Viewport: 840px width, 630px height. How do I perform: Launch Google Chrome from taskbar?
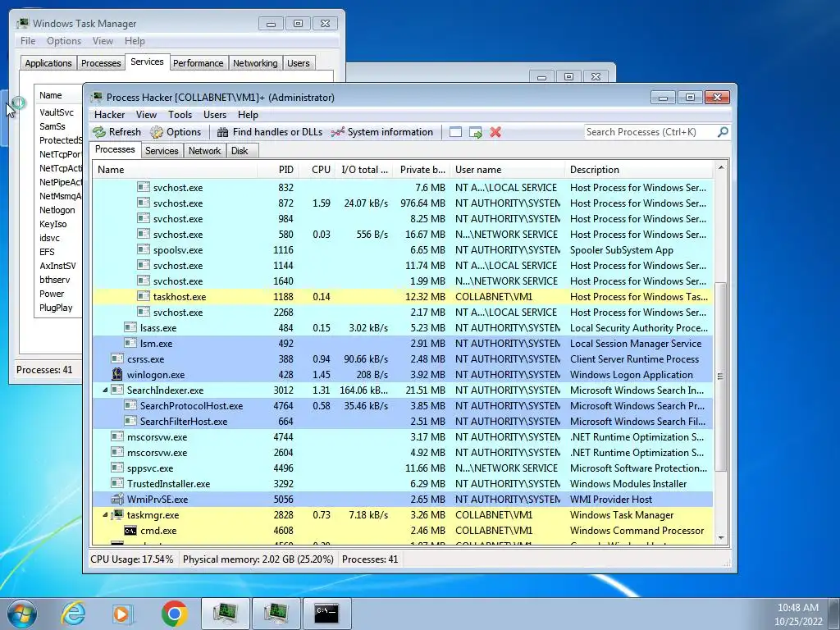pyautogui.click(x=174, y=614)
